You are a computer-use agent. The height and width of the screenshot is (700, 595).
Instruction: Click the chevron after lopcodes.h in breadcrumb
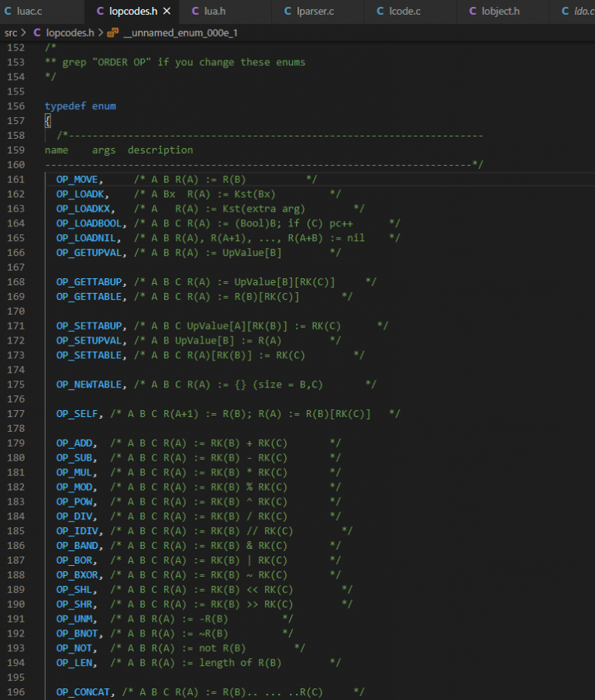[x=101, y=33]
